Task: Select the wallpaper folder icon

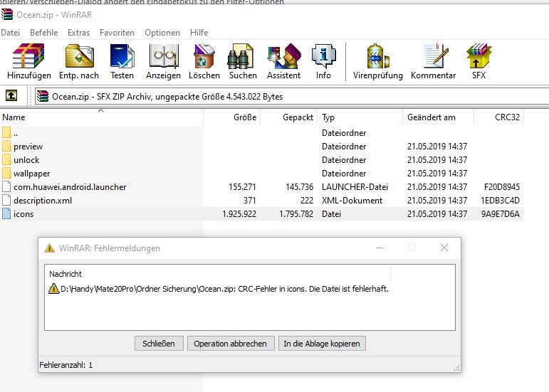Action: [6, 173]
